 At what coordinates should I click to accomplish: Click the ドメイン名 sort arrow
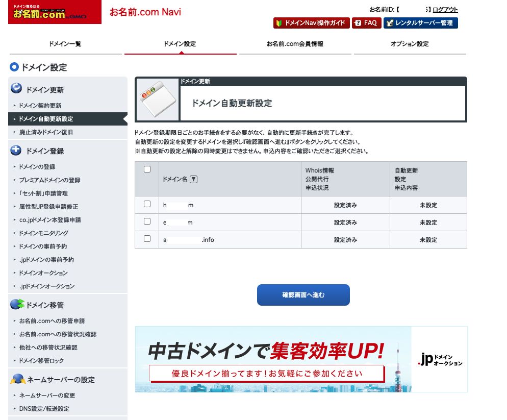point(193,179)
